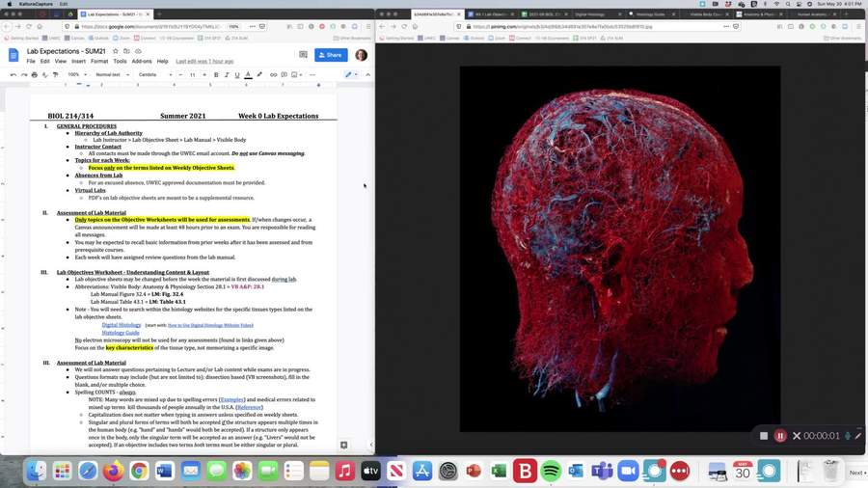Screen dimensions: 868x488
Task: Open the Format menu in Google Docs
Action: tap(99, 62)
